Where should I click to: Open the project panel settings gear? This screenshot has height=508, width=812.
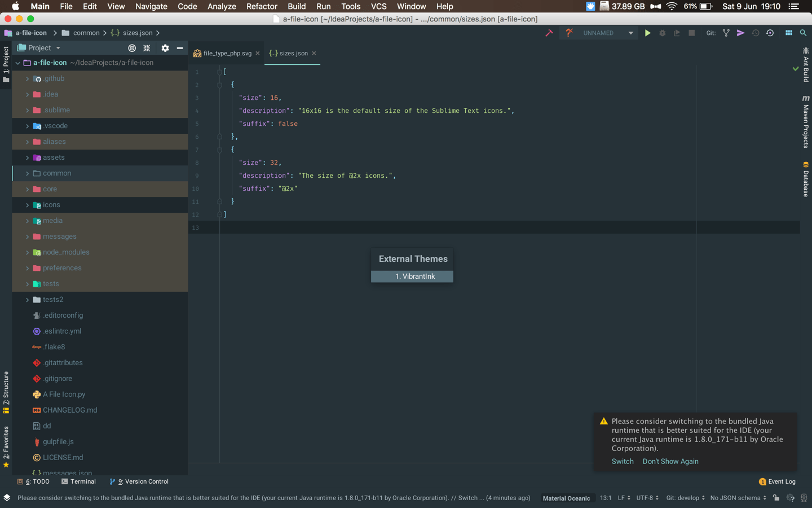[165, 48]
